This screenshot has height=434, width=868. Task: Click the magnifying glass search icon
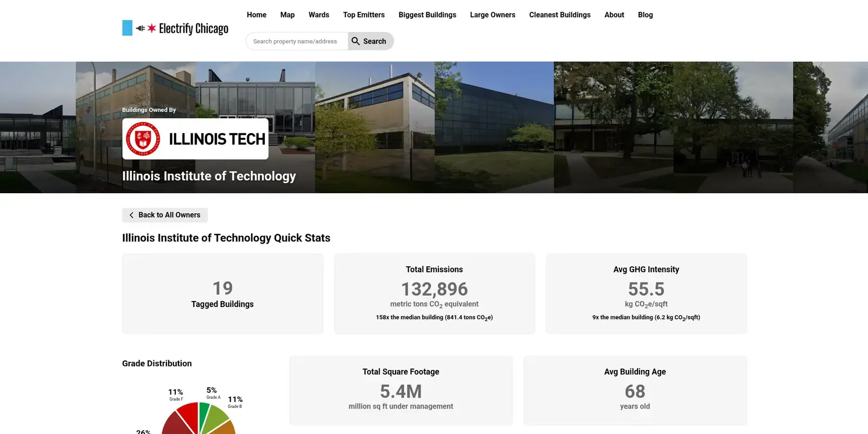pos(356,41)
